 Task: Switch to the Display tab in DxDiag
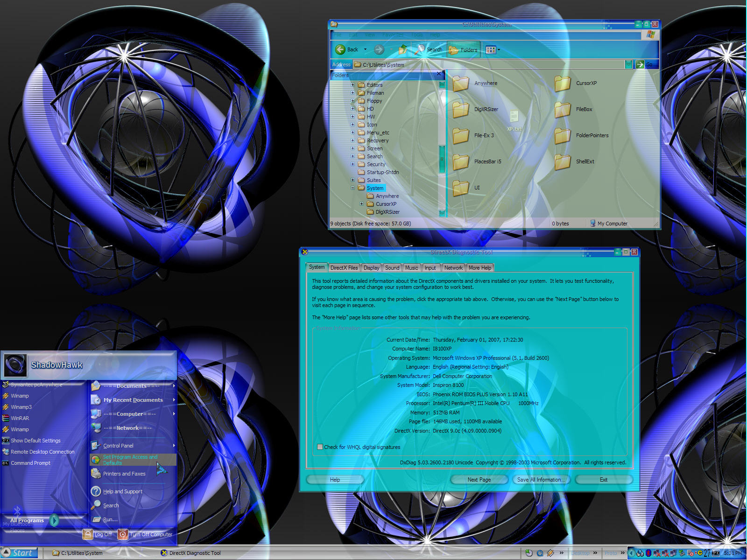371,268
